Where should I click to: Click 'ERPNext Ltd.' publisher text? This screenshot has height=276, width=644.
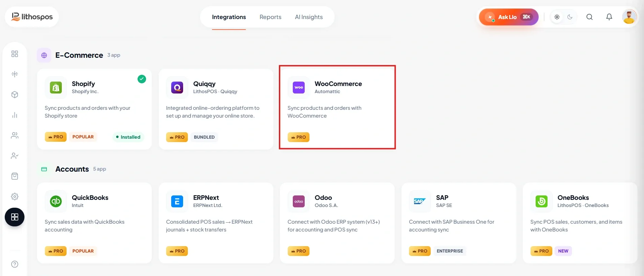208,205
